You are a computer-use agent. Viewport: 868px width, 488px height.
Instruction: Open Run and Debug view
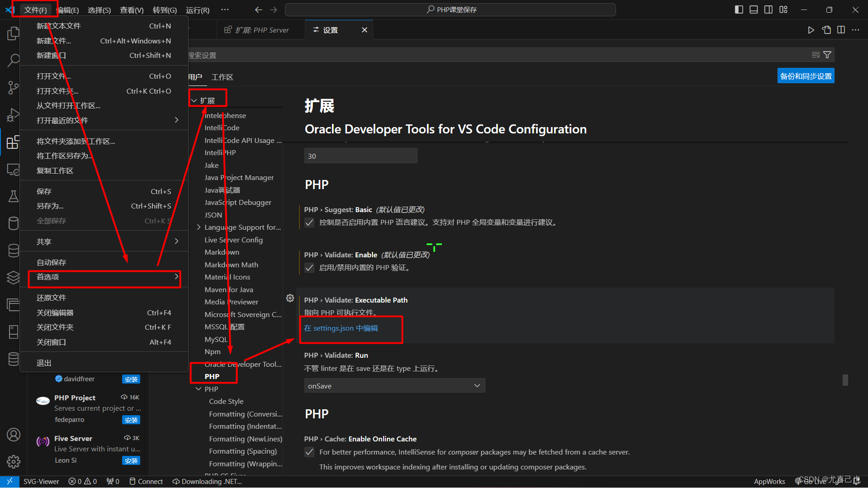[x=13, y=115]
